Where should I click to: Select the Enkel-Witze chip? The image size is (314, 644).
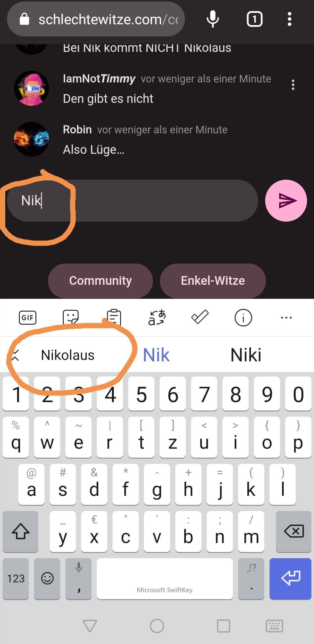[x=213, y=281]
